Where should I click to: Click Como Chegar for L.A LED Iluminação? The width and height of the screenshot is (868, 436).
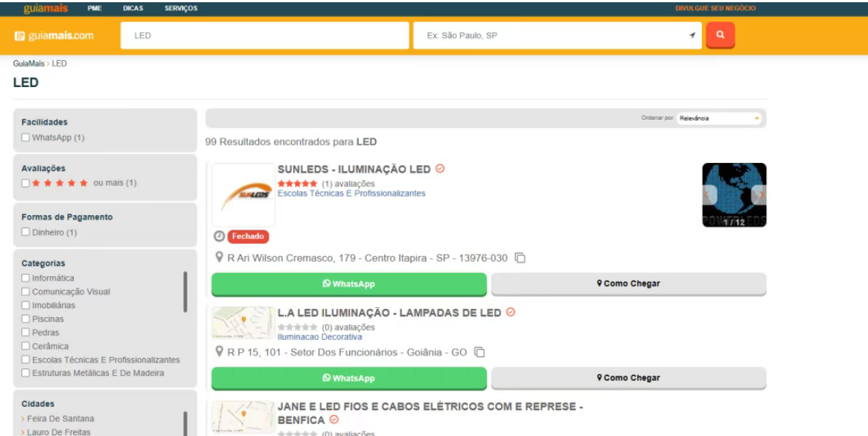point(628,378)
